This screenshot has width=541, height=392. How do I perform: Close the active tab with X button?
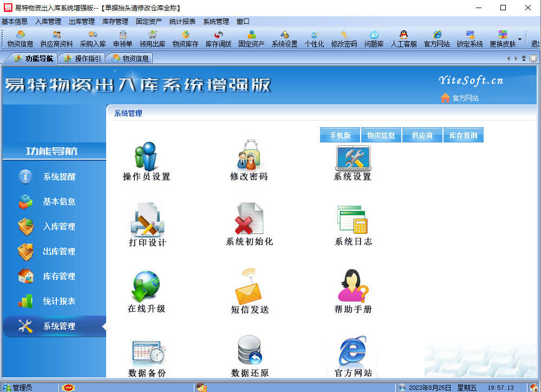tap(533, 58)
